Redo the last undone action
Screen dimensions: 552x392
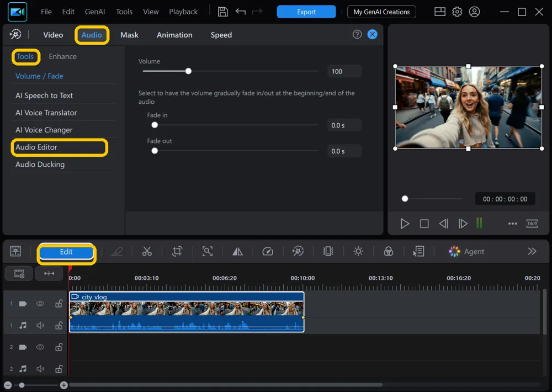click(x=257, y=12)
